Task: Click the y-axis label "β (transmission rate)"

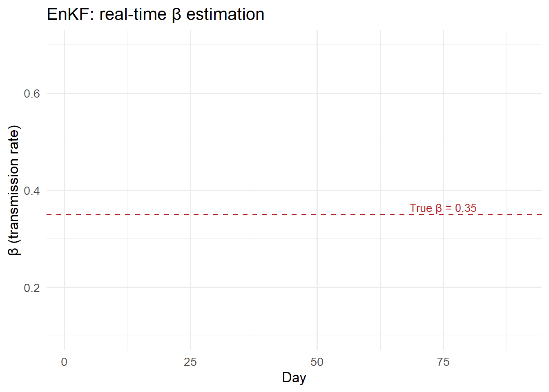Action: pyautogui.click(x=14, y=190)
